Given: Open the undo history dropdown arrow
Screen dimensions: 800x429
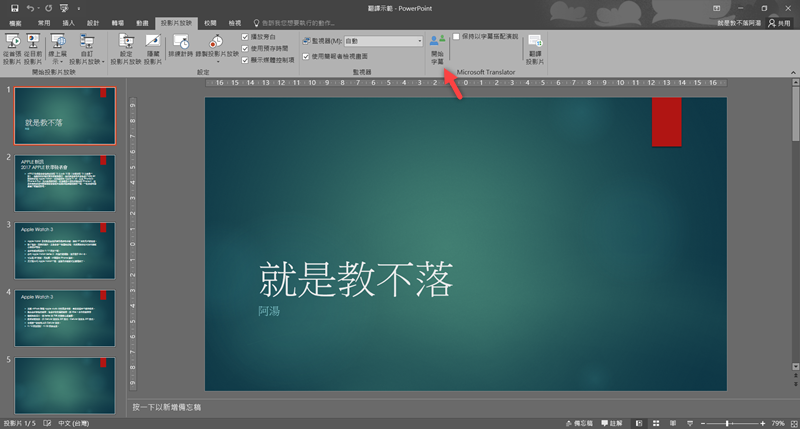Looking at the screenshot, I should 38,9.
